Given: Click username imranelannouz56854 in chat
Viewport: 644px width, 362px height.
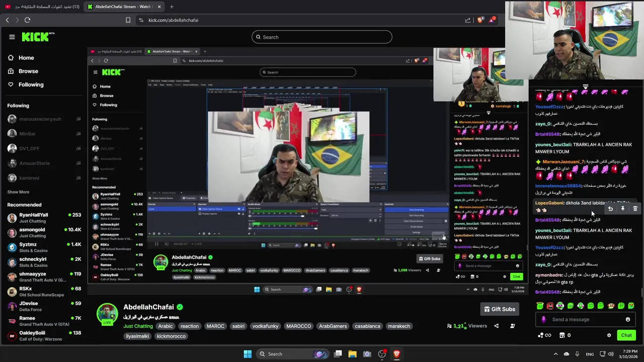Looking at the screenshot, I should (x=558, y=186).
